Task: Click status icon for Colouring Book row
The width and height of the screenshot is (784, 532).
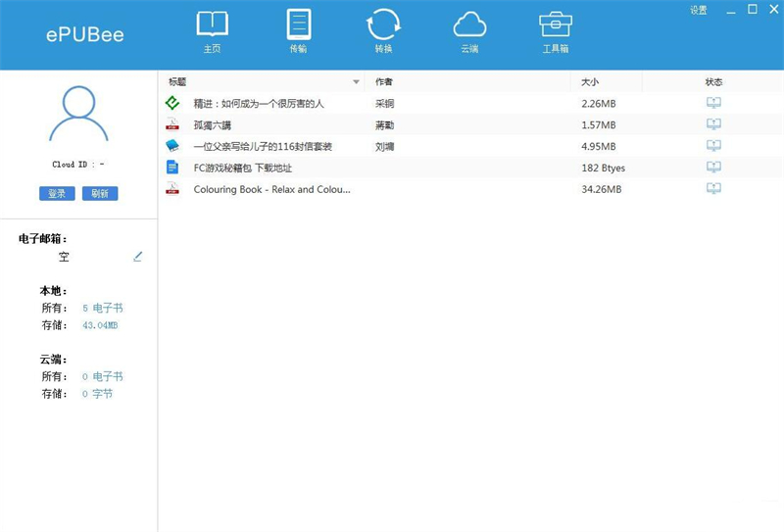Action: click(713, 189)
